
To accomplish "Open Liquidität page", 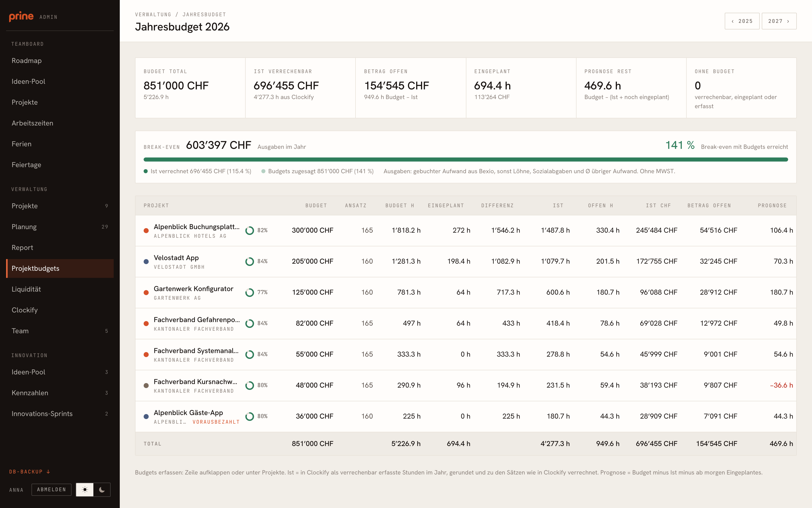I will (60, 289).
